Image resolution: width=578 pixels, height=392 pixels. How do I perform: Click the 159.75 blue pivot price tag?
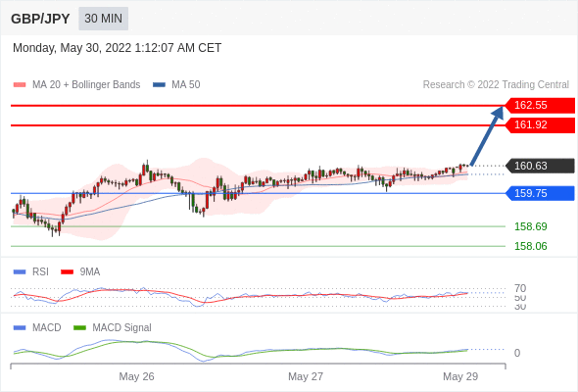pyautogui.click(x=539, y=193)
